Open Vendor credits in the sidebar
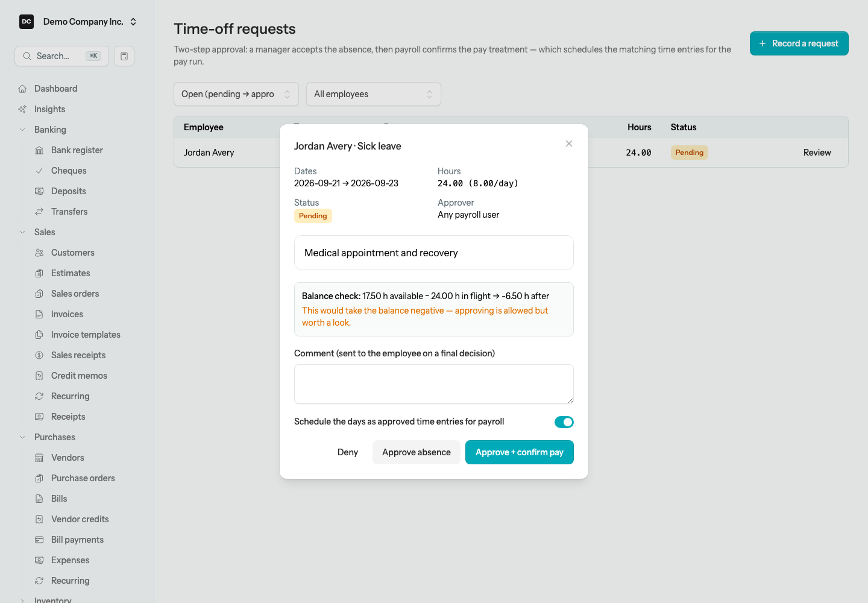The image size is (868, 603). click(x=80, y=519)
